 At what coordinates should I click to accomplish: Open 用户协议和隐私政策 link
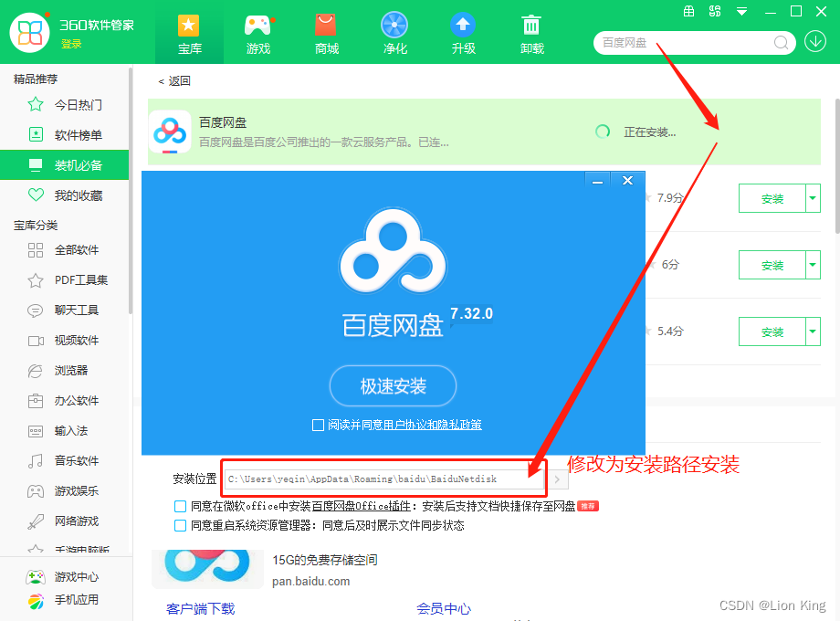click(432, 425)
